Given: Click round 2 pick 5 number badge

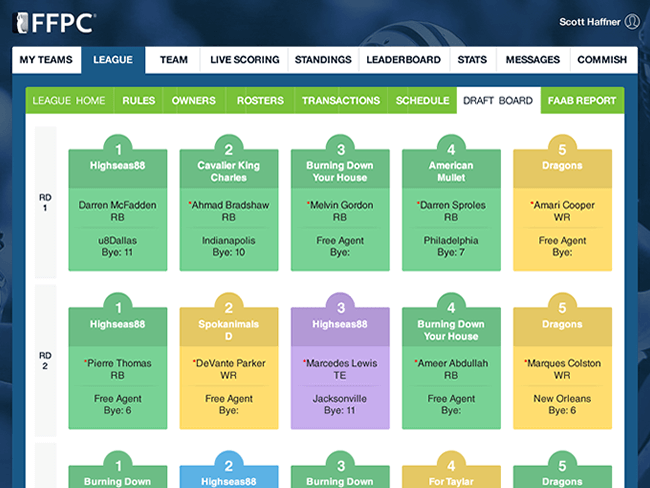Looking at the screenshot, I should (x=563, y=306).
